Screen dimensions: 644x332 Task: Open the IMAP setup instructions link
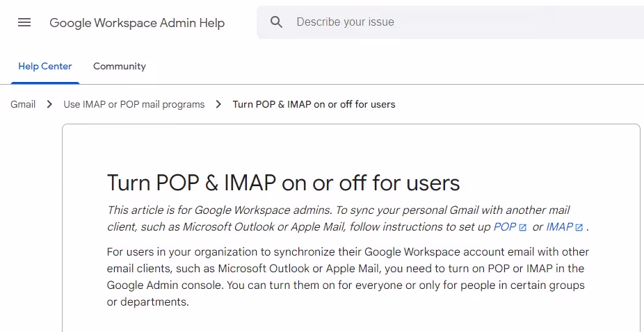coord(559,227)
